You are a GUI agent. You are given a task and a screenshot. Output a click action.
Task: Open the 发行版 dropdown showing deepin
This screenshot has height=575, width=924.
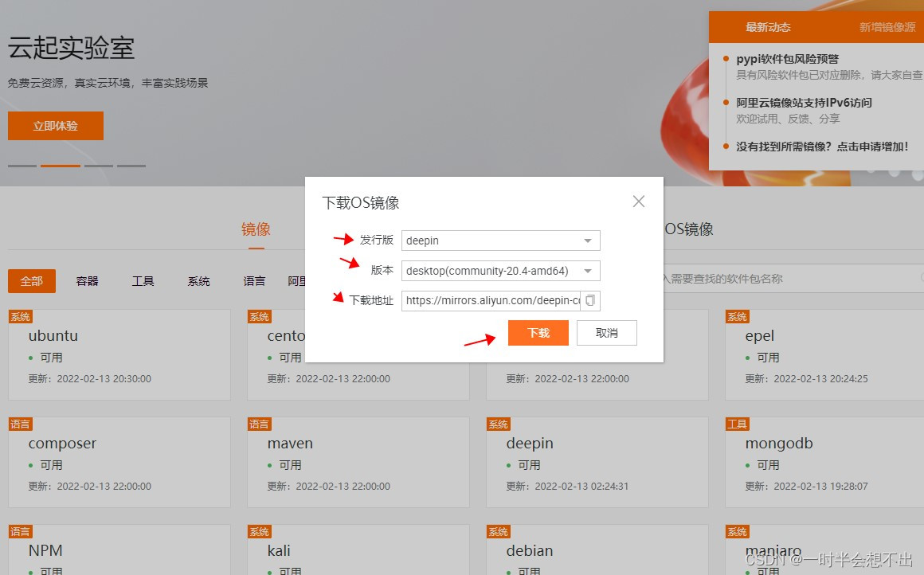[500, 241]
